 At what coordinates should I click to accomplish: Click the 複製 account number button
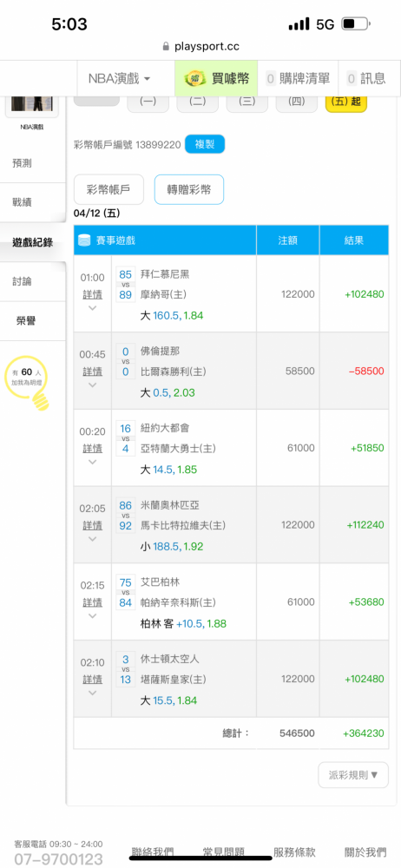[205, 144]
